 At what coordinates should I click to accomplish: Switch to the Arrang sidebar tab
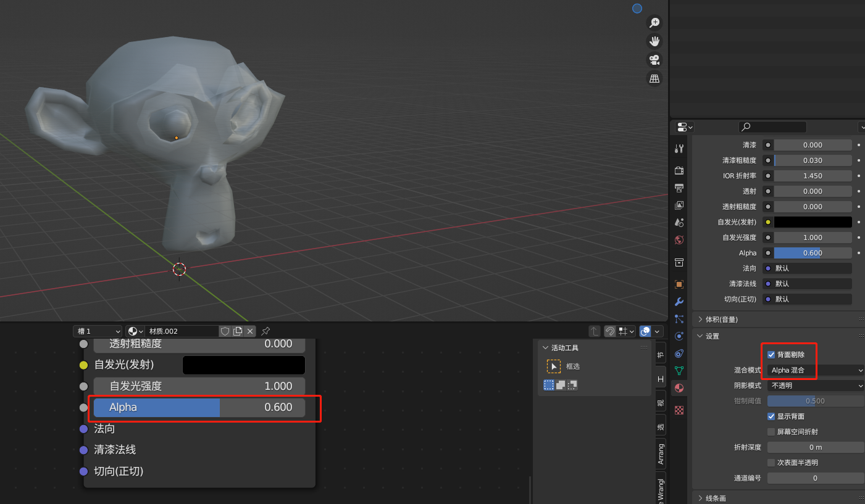[661, 453]
